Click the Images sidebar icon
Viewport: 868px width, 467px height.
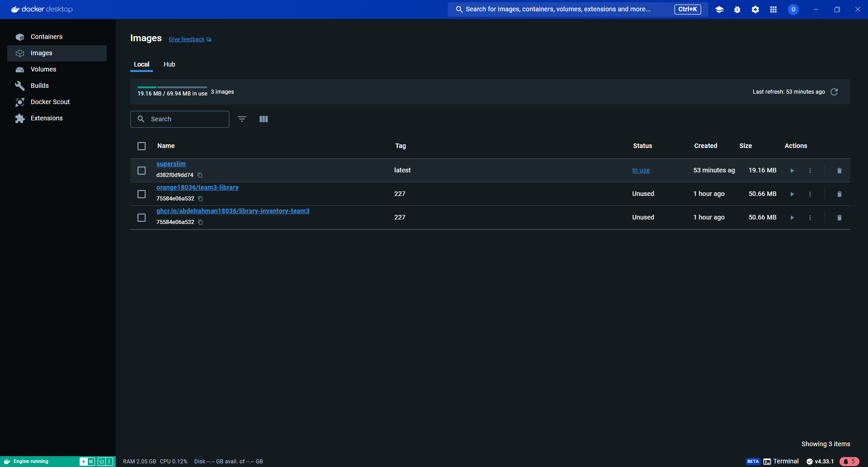(x=20, y=53)
